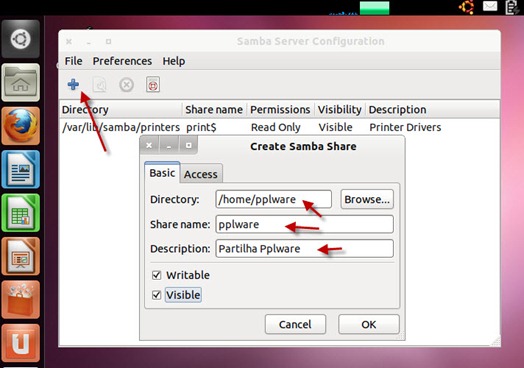Click the battery indicator in top panel
Viewport: 524px width, 368px height.
pos(512,7)
